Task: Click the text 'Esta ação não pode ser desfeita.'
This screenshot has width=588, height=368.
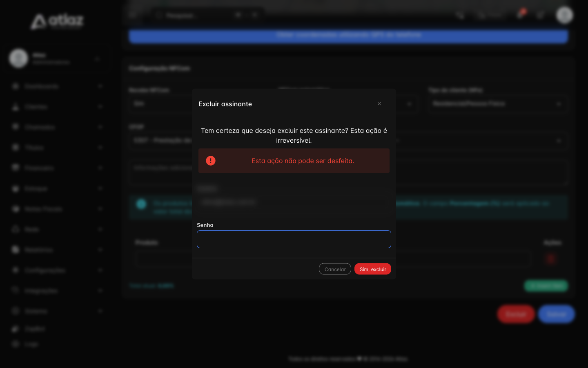Action: pos(303,161)
